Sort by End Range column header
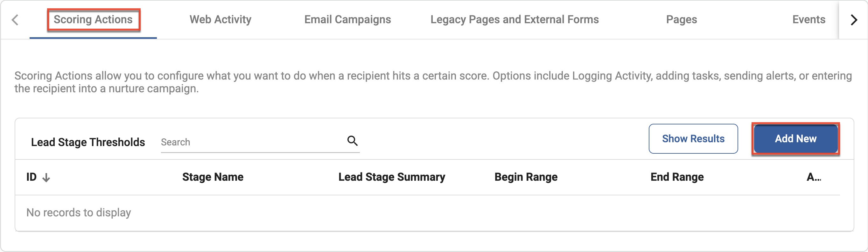 pos(677,177)
